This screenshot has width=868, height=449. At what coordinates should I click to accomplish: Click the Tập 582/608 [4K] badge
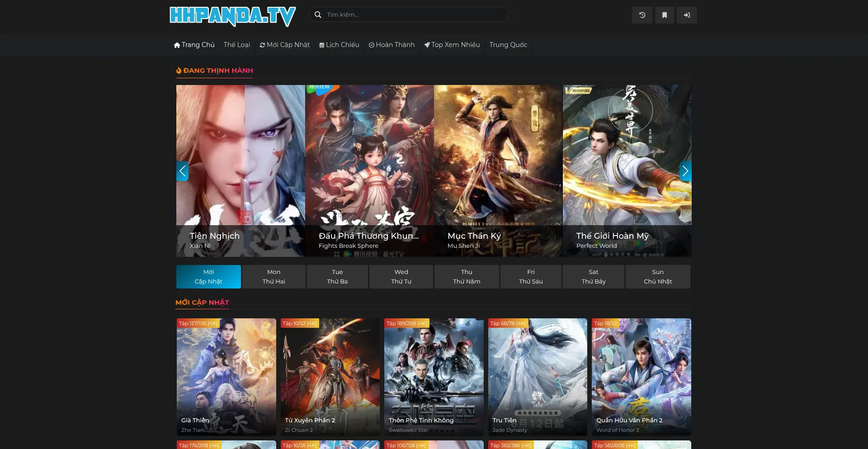click(615, 445)
